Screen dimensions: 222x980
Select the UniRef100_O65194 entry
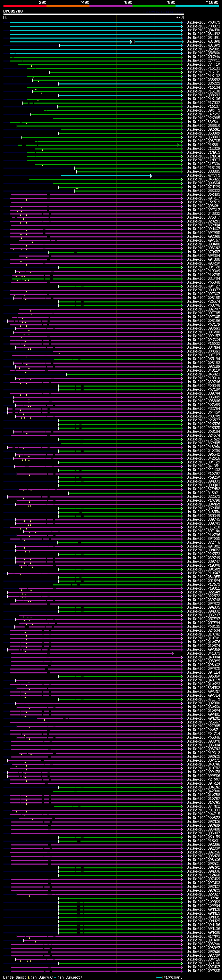(x=203, y=359)
